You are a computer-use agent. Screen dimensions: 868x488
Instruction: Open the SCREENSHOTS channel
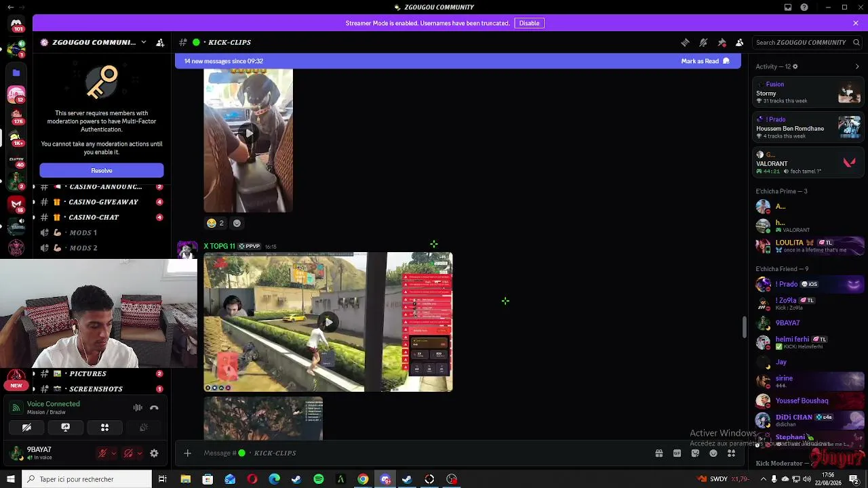(x=101, y=389)
